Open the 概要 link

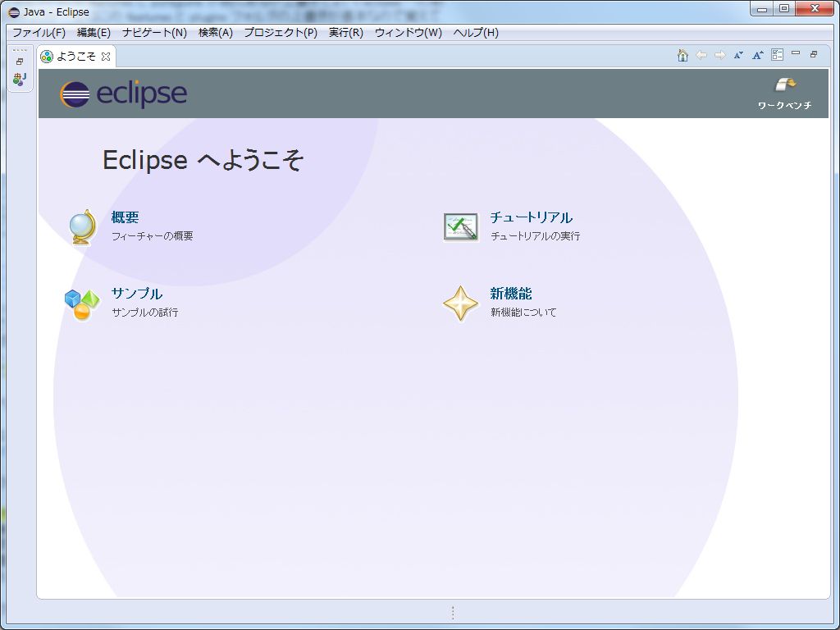pyautogui.click(x=125, y=217)
